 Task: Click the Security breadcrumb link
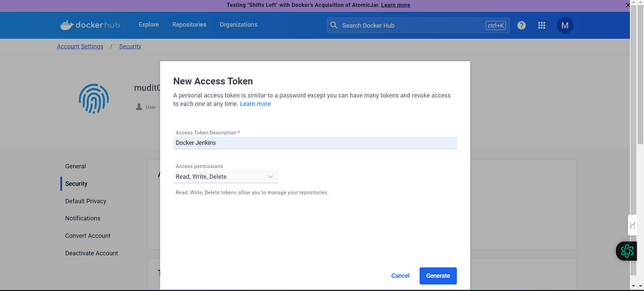coord(130,46)
